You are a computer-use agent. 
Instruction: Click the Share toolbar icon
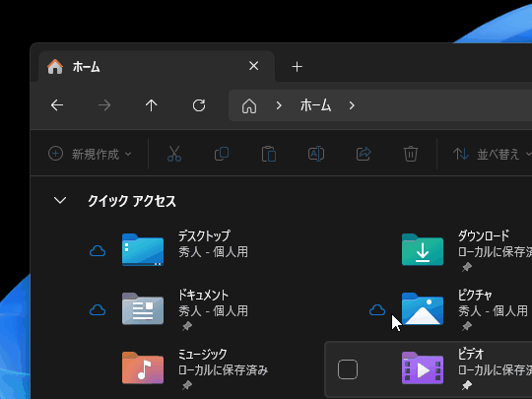tap(364, 154)
